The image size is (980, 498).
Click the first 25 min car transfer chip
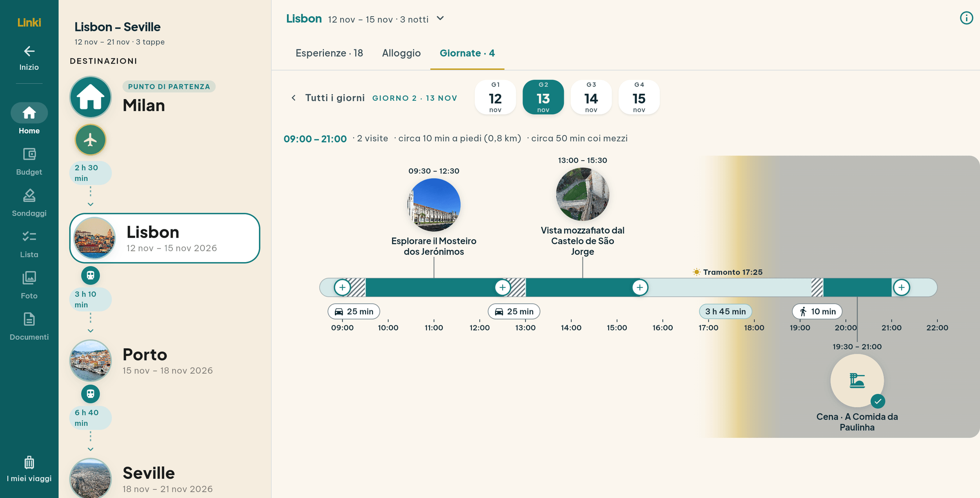(x=354, y=311)
